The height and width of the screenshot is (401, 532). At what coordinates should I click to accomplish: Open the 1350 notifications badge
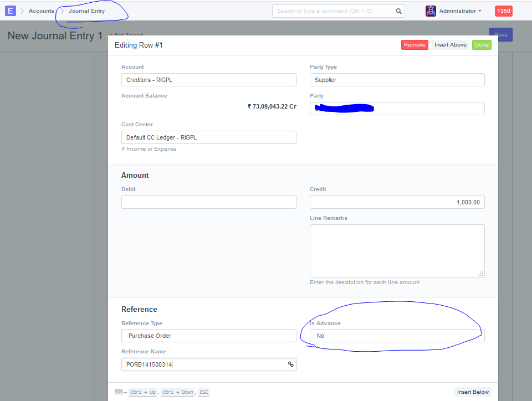pos(504,11)
